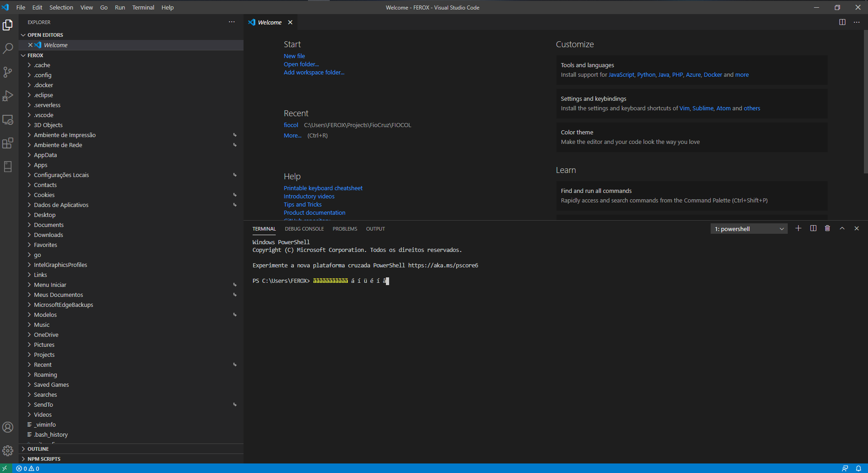Kill the terminal with trash icon

[x=827, y=228]
